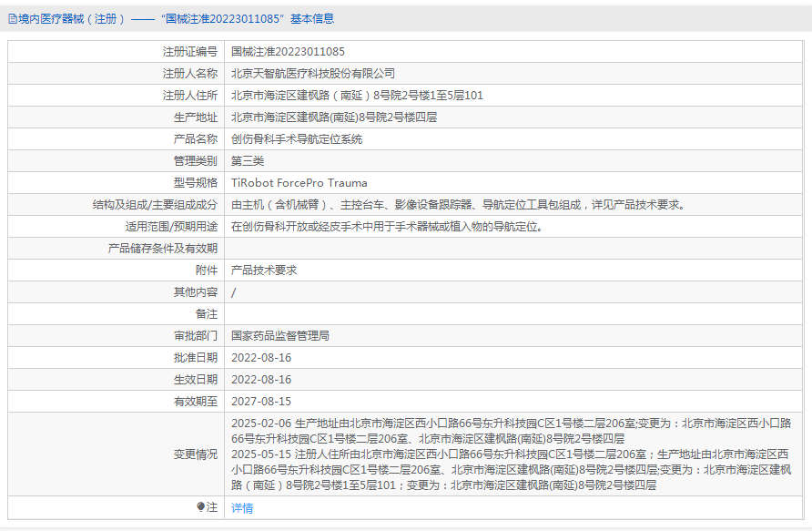
Task: Select the structure description starting 由主机（含机械臂）
Action: (x=460, y=205)
